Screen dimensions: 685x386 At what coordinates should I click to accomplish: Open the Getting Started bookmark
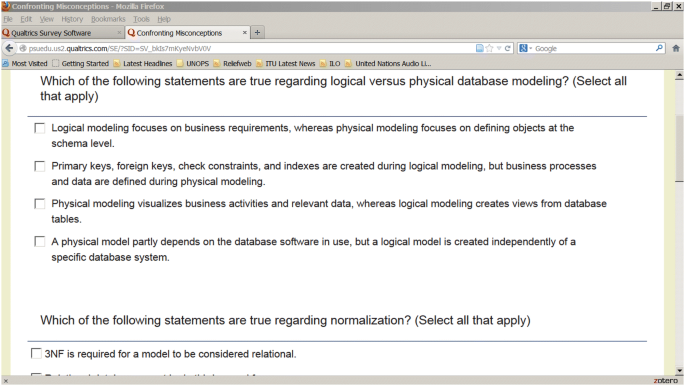80,64
